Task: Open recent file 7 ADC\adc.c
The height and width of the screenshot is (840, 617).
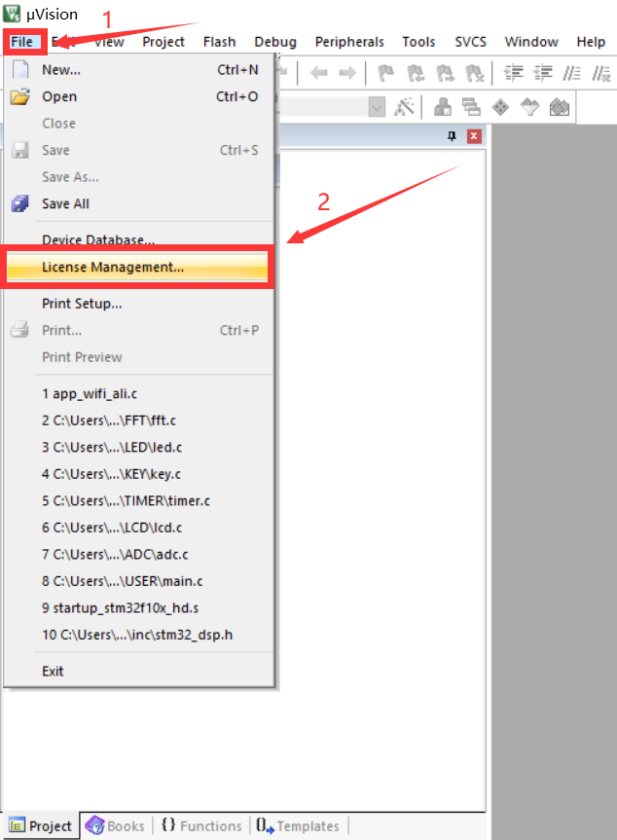Action: click(139, 555)
